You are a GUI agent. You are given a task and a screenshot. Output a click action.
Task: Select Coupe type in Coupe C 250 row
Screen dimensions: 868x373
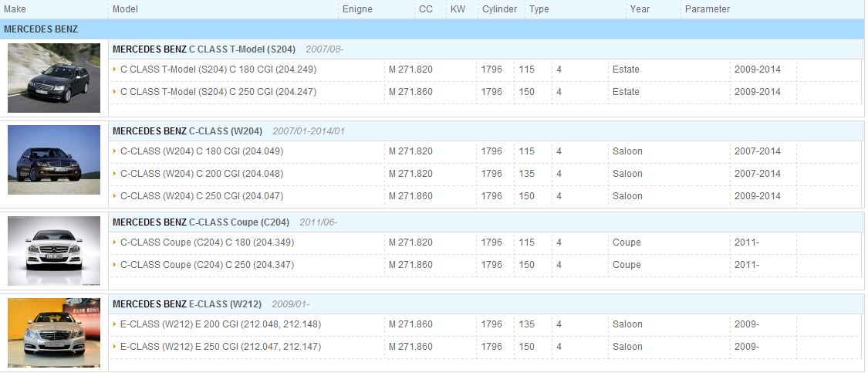coord(627,265)
